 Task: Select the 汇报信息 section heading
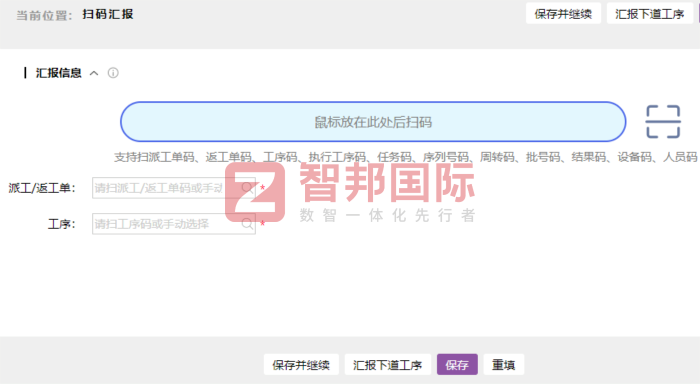pos(58,73)
